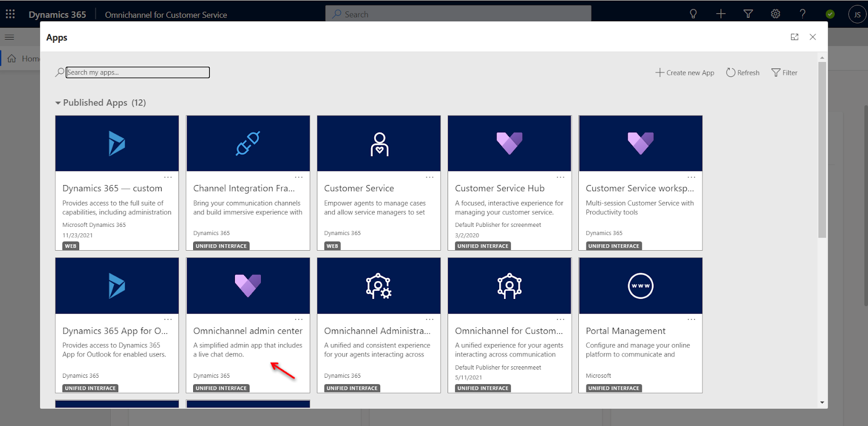Click the global Search box in header

[x=458, y=14]
